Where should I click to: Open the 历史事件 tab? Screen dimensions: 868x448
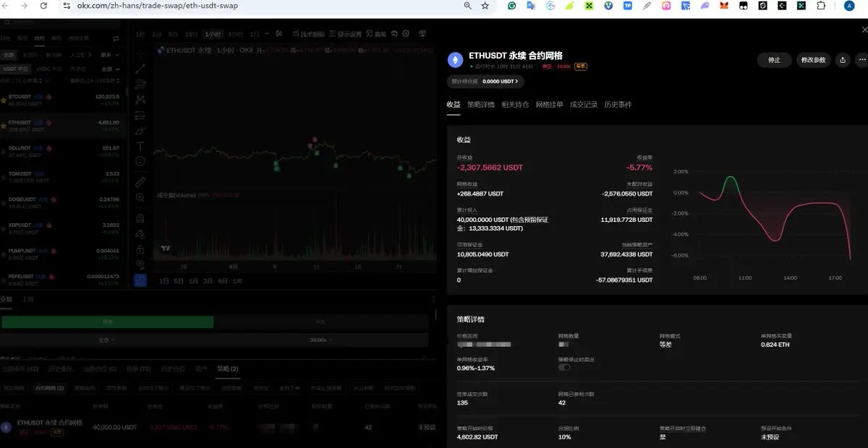(x=618, y=105)
